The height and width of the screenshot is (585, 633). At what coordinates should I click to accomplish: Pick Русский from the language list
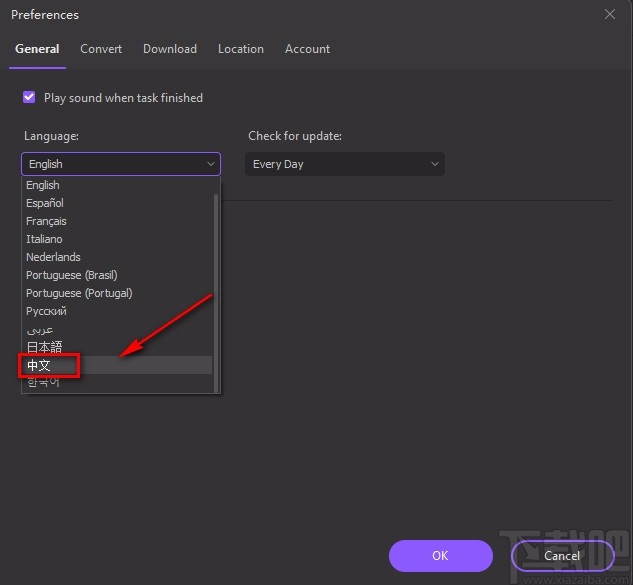click(46, 311)
